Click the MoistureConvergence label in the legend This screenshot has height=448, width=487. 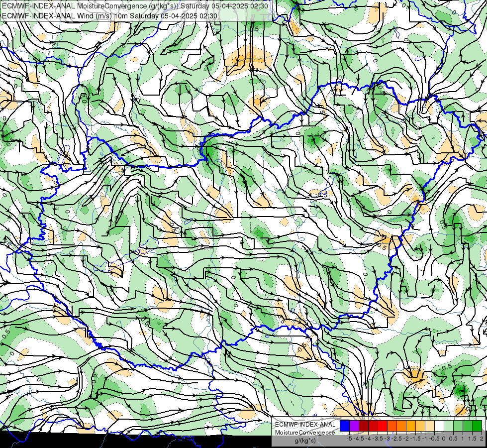305,433
